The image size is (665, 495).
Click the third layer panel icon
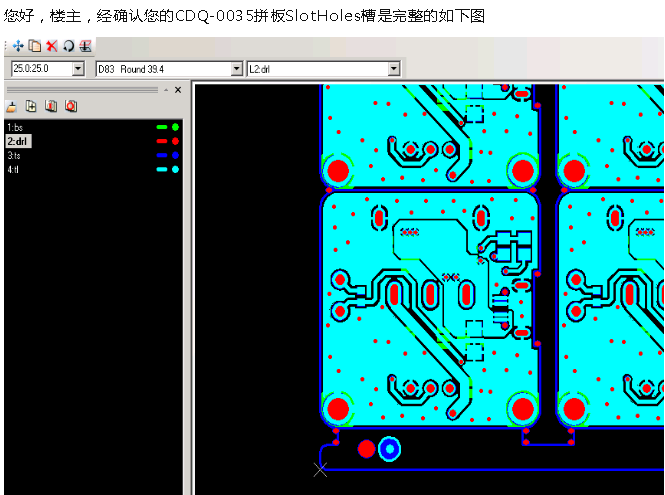point(50,106)
